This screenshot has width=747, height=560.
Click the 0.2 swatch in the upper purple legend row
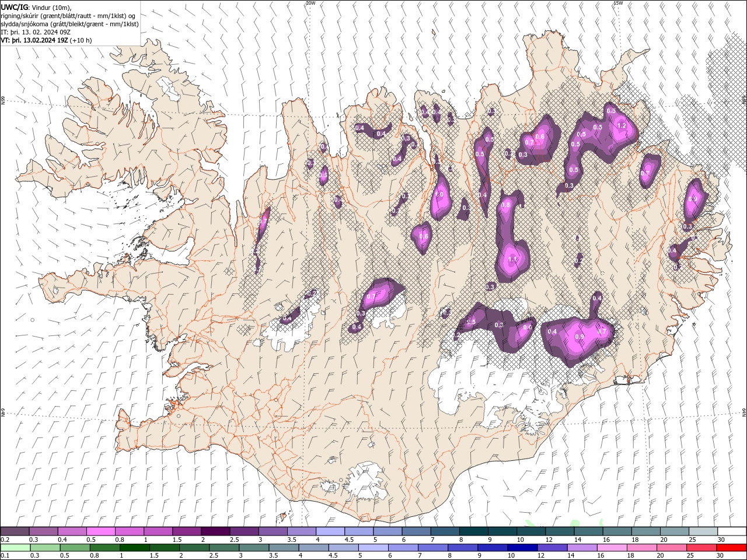15,531
